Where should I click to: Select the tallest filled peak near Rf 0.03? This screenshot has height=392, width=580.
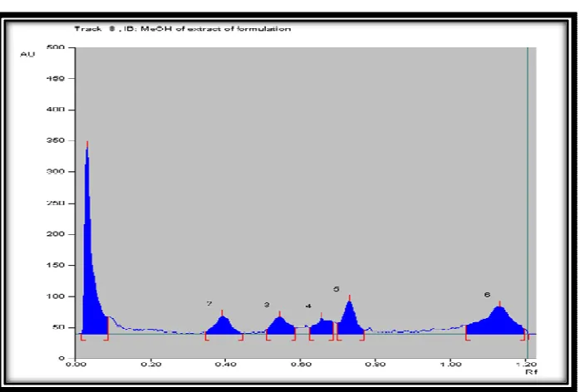91,259
